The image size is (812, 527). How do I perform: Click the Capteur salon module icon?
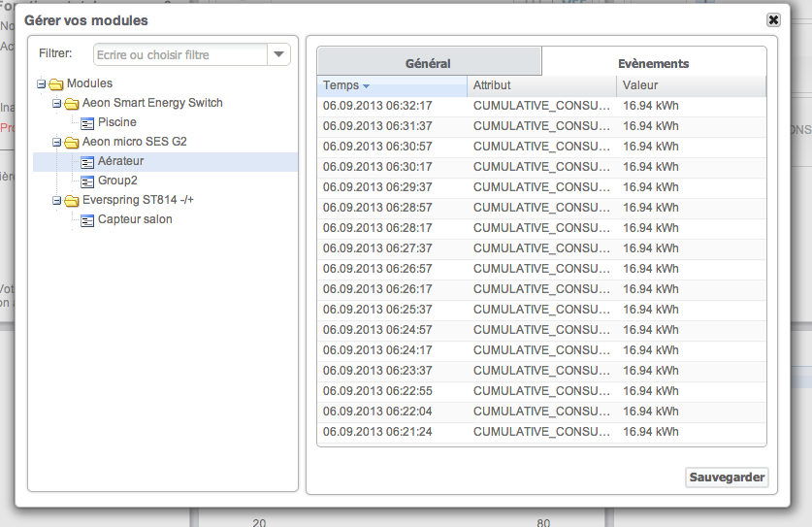(x=86, y=220)
